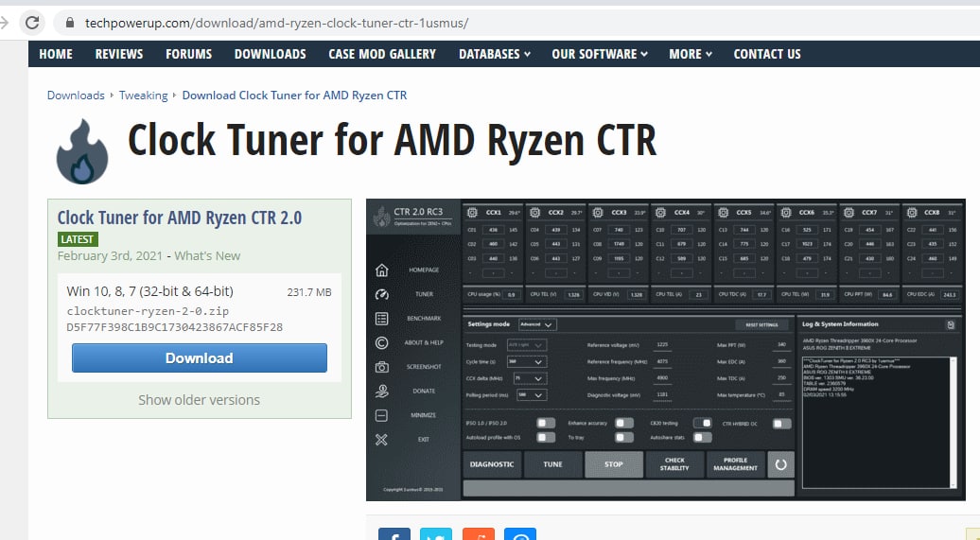This screenshot has width=980, height=540.
Task: Toggle the CB20 testing switch
Action: coord(703,424)
